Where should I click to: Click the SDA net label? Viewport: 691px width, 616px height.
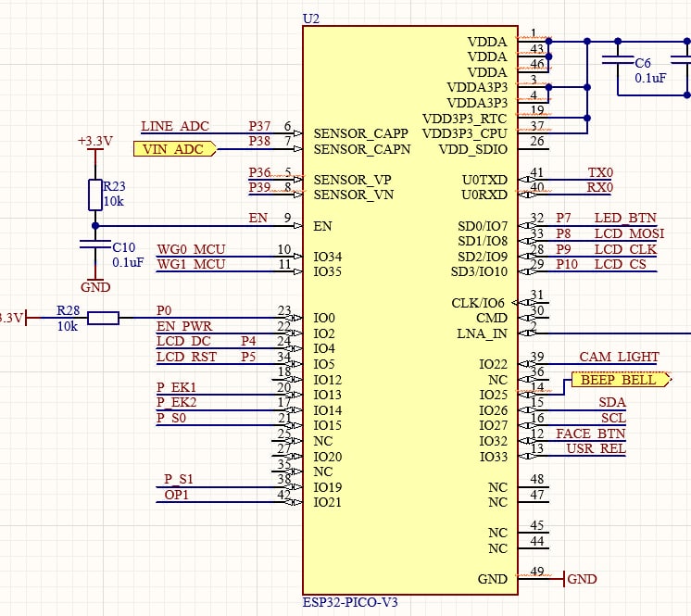tap(612, 402)
